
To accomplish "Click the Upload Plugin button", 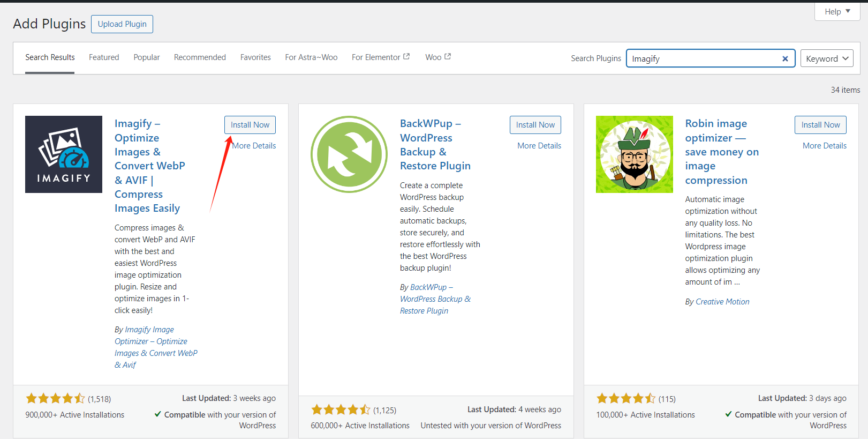I will click(x=122, y=24).
